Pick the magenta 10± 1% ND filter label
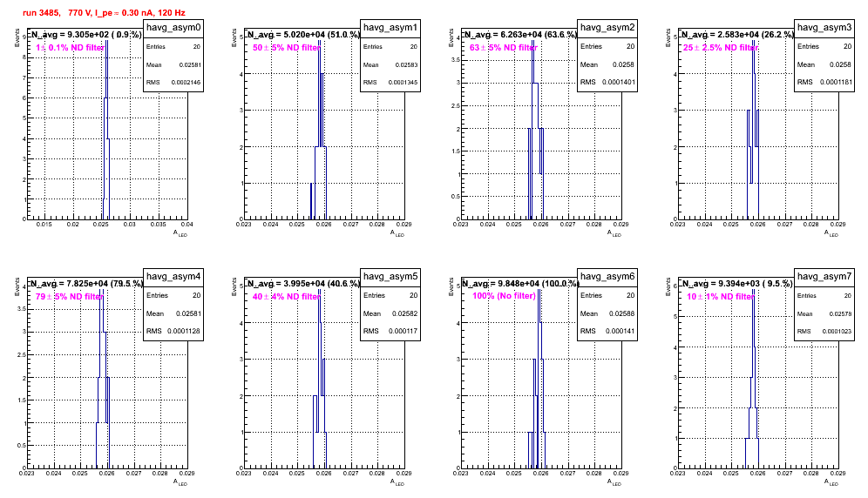The height and width of the screenshot is (498, 868). click(x=721, y=297)
